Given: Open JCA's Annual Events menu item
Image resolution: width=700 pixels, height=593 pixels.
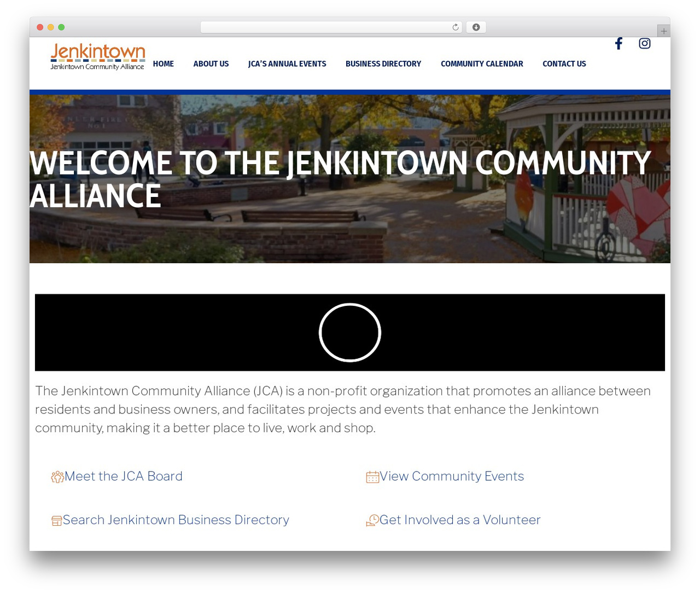Looking at the screenshot, I should point(287,64).
